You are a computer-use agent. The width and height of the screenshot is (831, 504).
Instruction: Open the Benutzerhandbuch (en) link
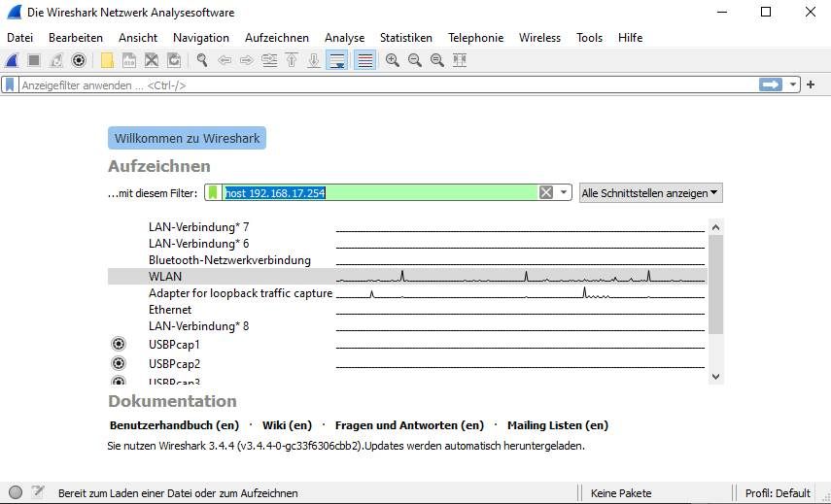tap(174, 425)
